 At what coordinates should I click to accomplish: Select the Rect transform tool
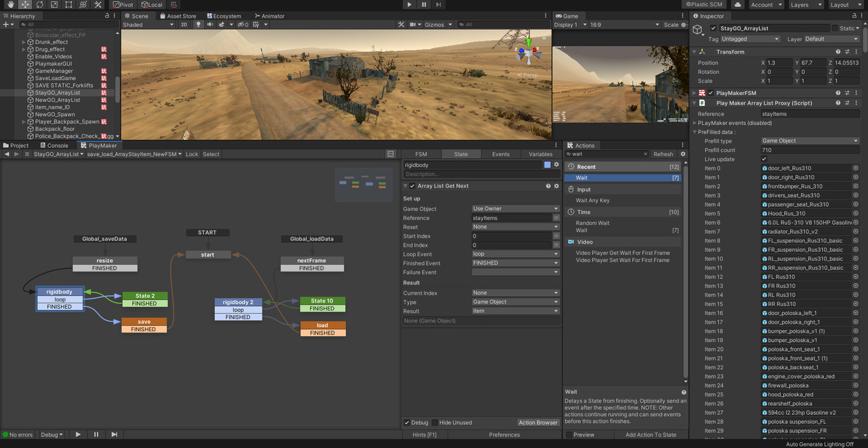[68, 5]
